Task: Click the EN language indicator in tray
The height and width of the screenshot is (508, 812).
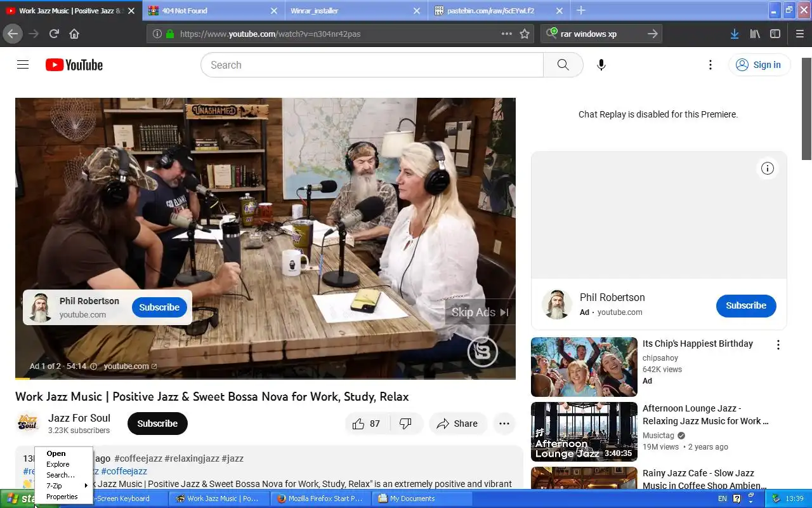Action: 723,498
